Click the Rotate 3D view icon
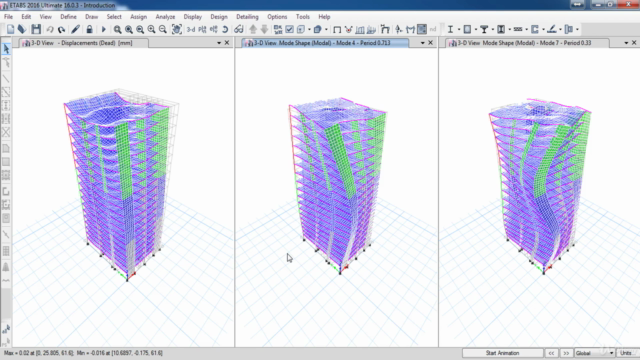Viewport: 640px width, 360px height. [225, 29]
